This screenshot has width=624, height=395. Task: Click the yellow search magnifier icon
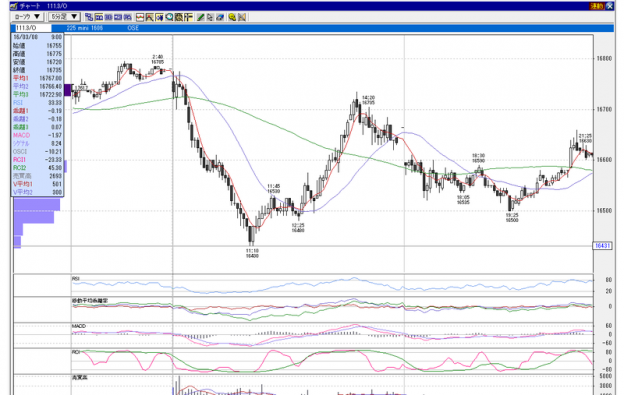click(x=232, y=17)
